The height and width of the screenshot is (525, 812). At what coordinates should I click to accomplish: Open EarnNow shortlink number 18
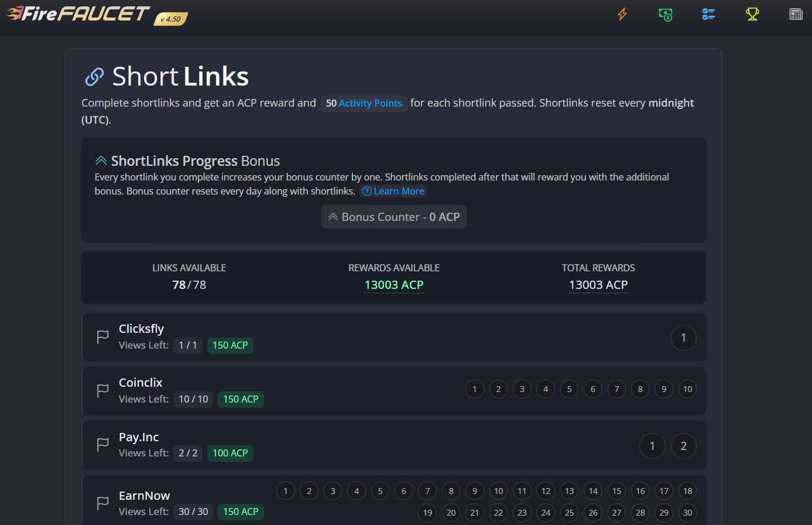(x=688, y=491)
